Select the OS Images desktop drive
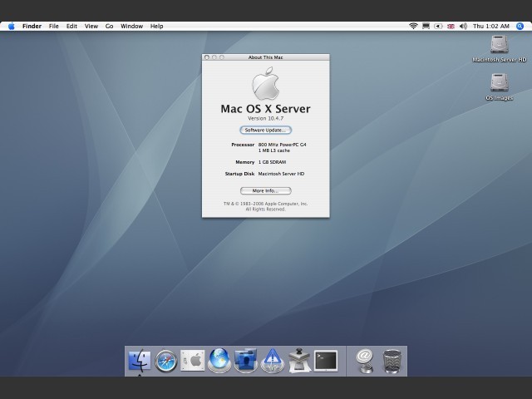 tap(499, 87)
